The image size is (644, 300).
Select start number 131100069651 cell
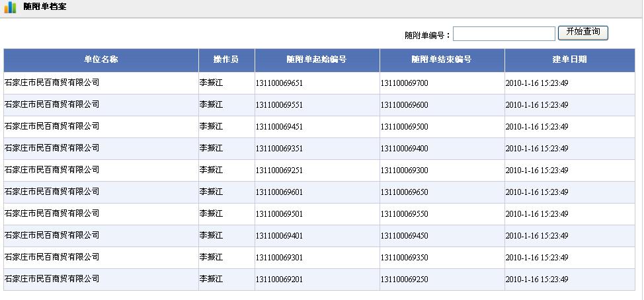pos(279,83)
